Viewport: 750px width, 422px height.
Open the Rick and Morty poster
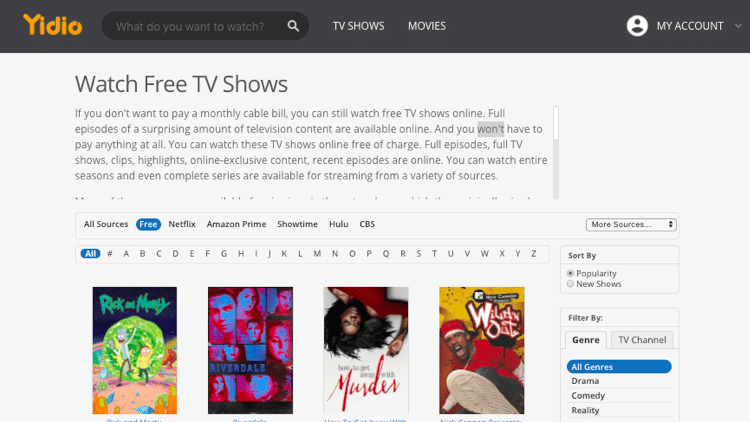click(135, 350)
